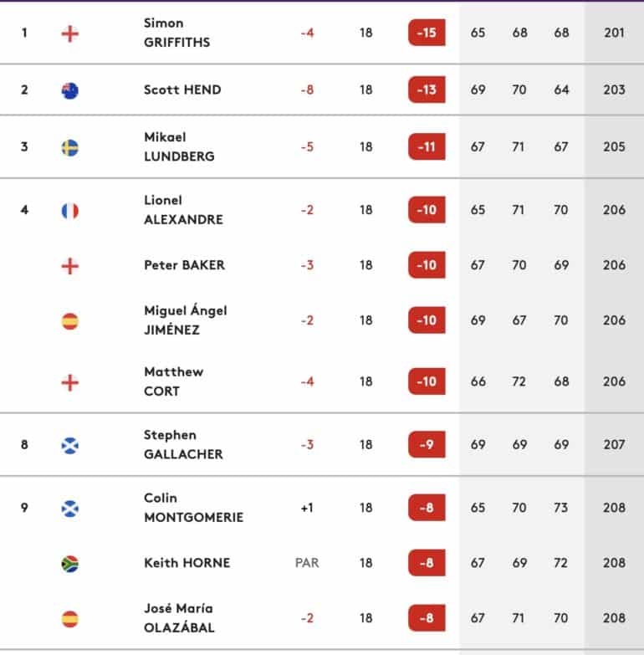Viewport: 644px width, 655px height.
Task: Click the red -9 score badge for Gallacher
Action: pyautogui.click(x=427, y=444)
